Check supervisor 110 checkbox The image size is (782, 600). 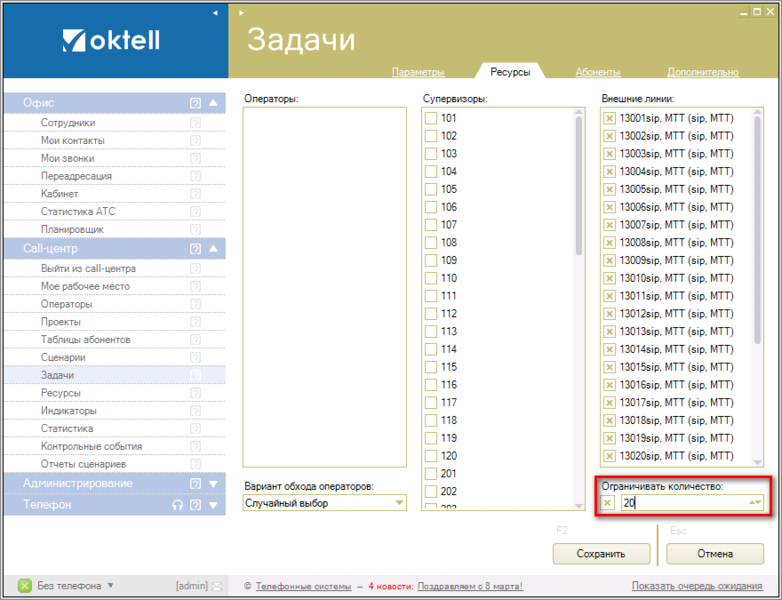[x=431, y=278]
